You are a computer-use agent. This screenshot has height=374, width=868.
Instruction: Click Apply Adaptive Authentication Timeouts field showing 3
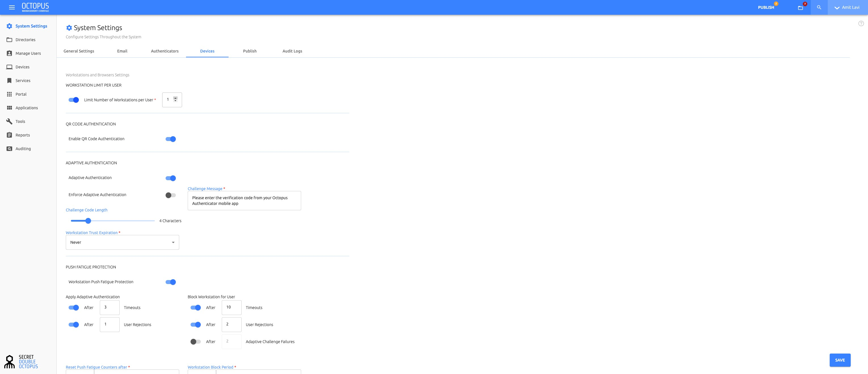point(109,308)
